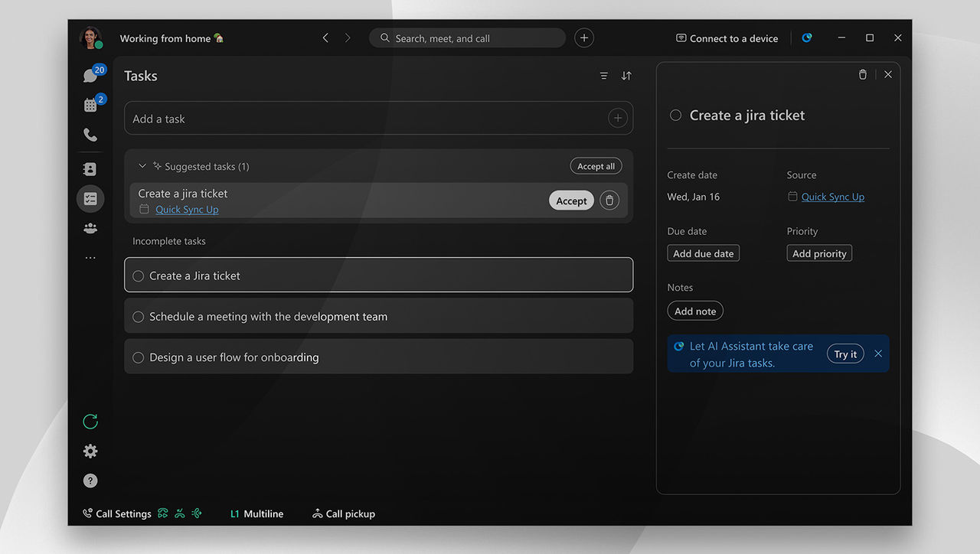Screen dimensions: 980x554
Task: Click the Accept button for suggested task
Action: pos(571,200)
